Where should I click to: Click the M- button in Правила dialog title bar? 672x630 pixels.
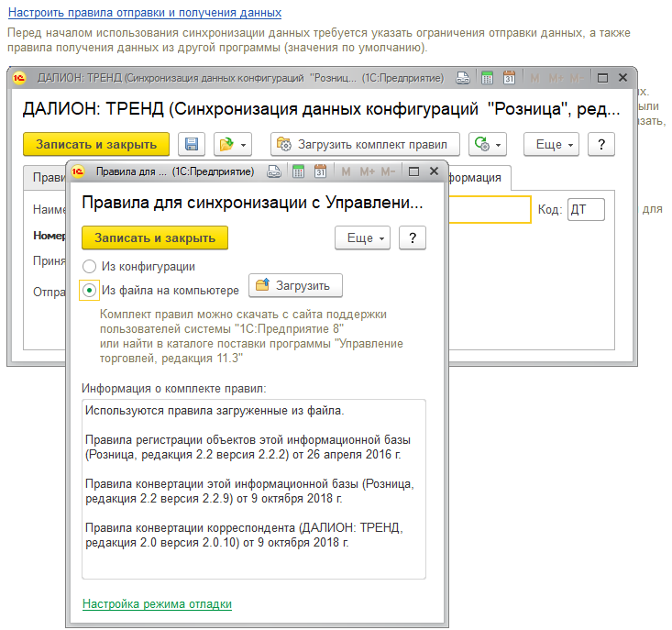pyautogui.click(x=388, y=171)
